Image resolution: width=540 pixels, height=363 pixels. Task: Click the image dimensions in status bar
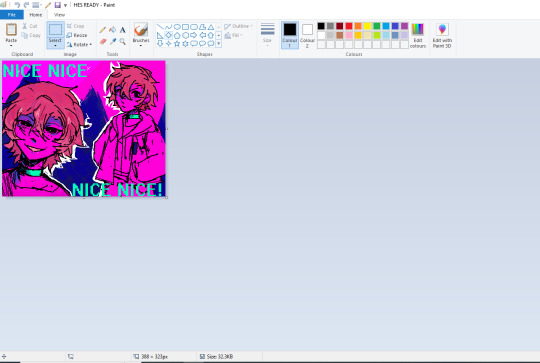[x=151, y=356]
